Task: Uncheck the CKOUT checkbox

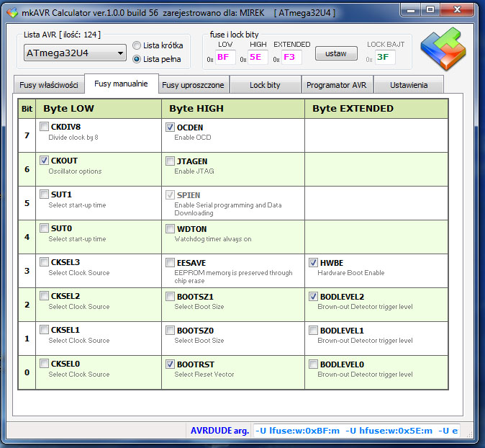Action: [x=44, y=160]
